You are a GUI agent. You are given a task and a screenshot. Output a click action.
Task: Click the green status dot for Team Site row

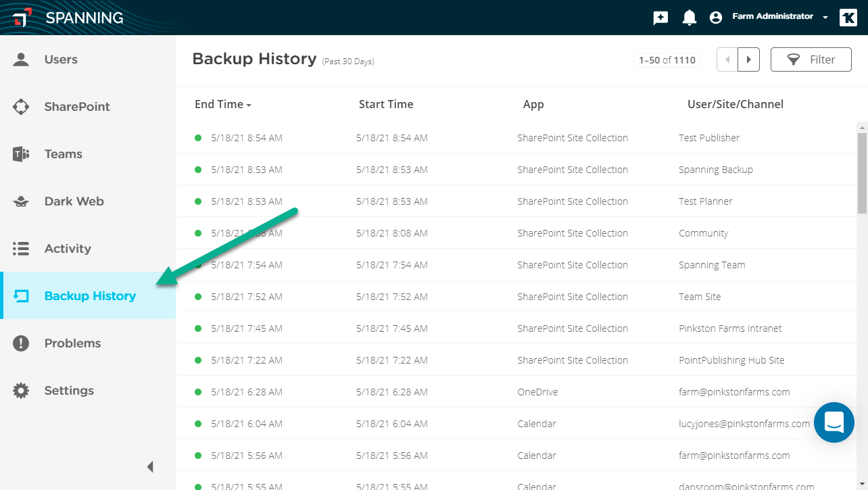[x=198, y=297]
